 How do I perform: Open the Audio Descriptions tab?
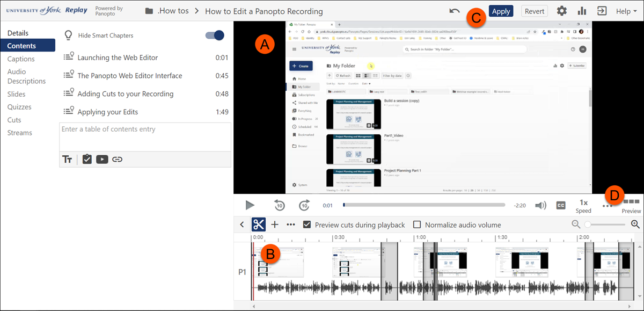pos(26,76)
